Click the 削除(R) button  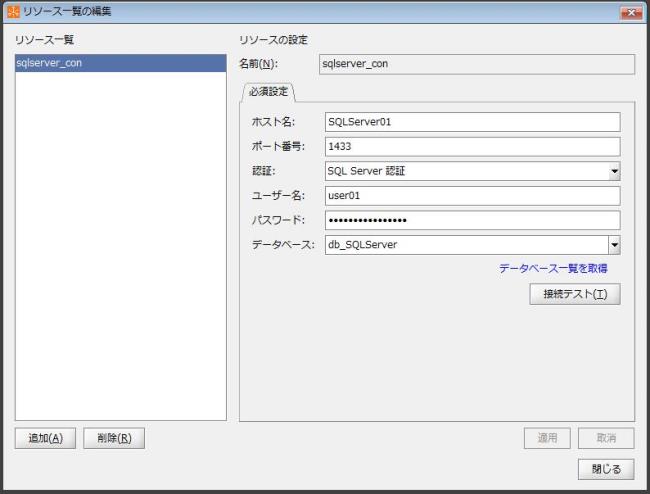coord(114,438)
